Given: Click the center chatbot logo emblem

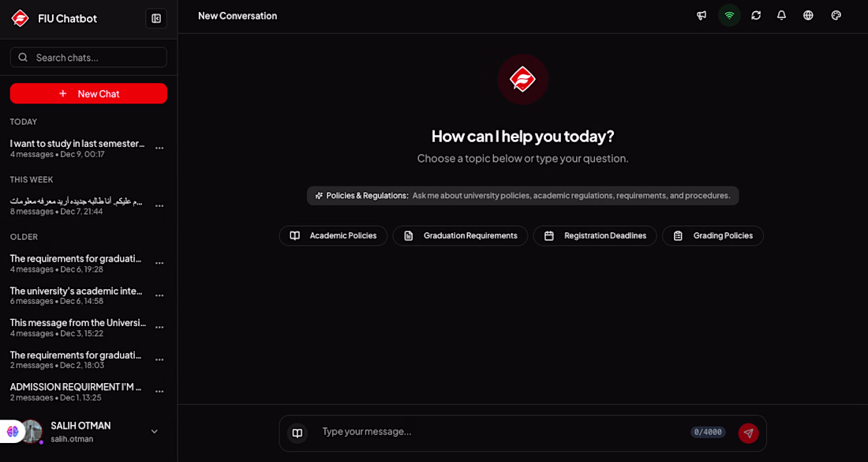Looking at the screenshot, I should click(x=522, y=79).
